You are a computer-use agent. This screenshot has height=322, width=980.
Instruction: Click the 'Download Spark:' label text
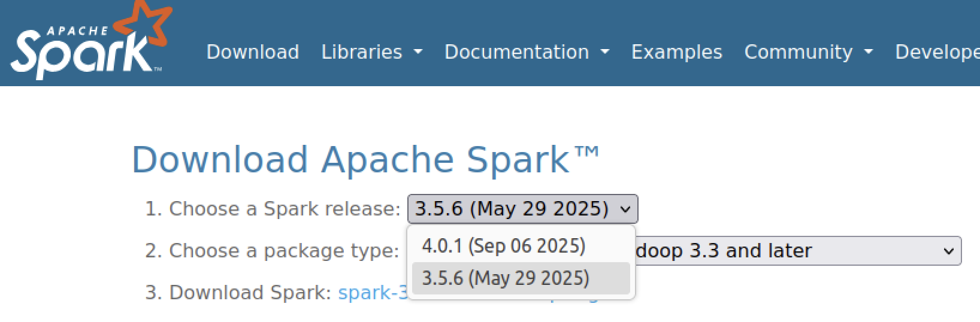(x=250, y=293)
